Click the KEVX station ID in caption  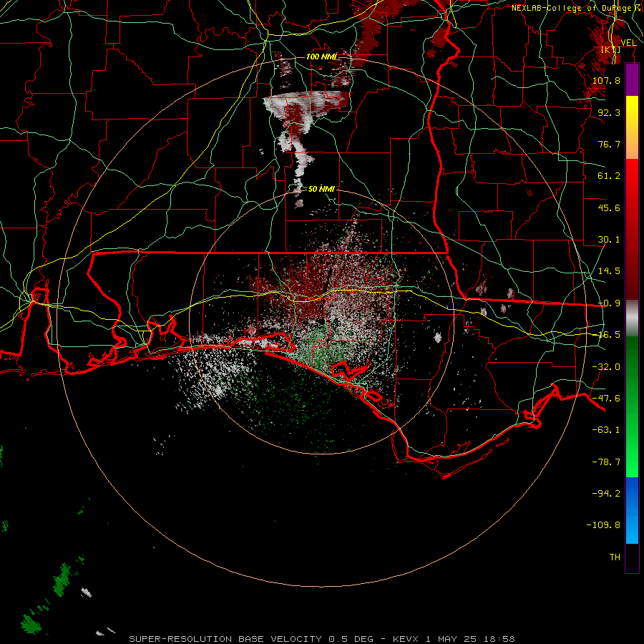point(406,639)
